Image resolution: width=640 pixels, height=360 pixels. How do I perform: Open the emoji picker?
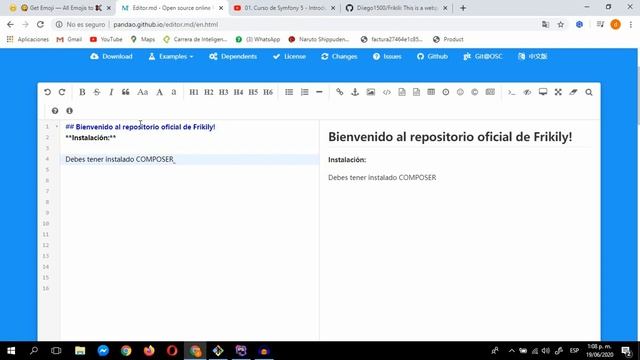[460, 92]
